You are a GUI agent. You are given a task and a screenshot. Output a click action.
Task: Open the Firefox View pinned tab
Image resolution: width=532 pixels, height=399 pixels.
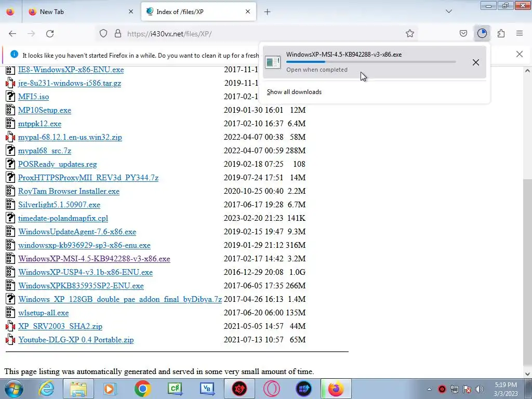(10, 12)
